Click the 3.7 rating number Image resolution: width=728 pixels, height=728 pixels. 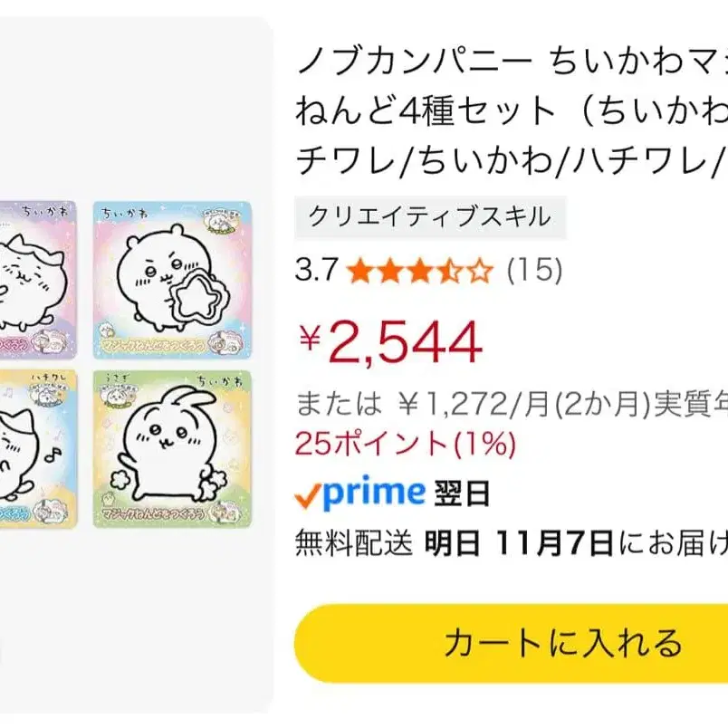[316, 271]
